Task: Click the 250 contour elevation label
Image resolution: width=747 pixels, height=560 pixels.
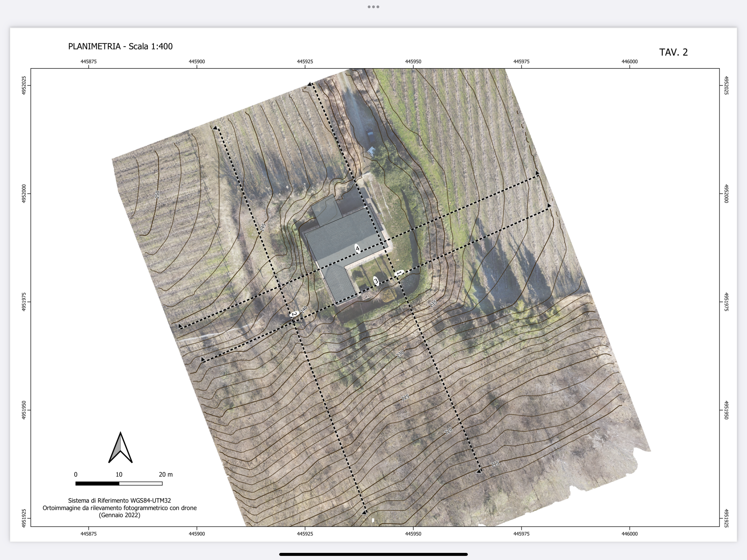Action: click(x=157, y=194)
